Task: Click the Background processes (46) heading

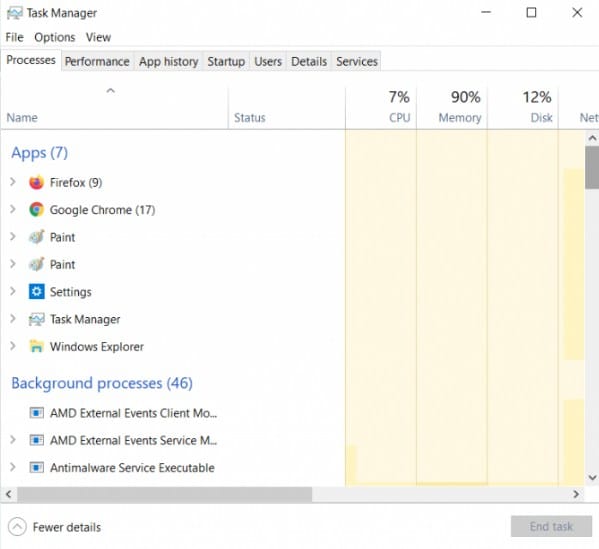Action: (102, 383)
